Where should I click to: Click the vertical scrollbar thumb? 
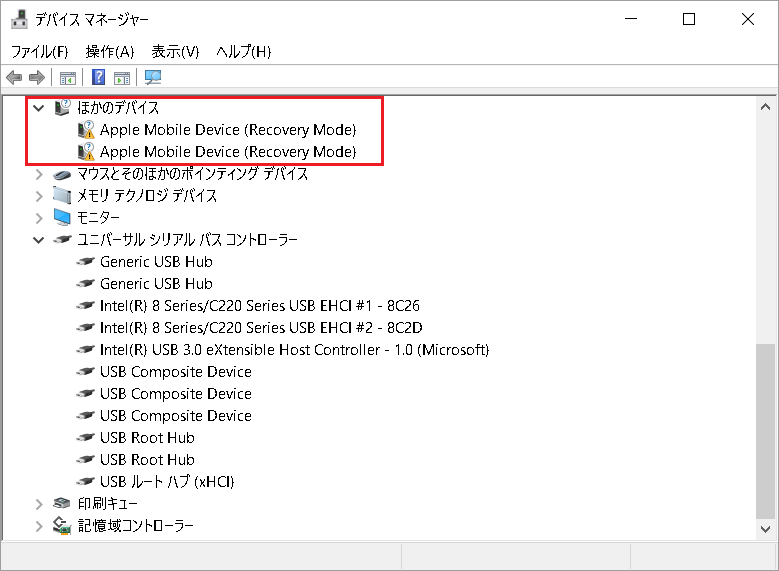click(766, 431)
